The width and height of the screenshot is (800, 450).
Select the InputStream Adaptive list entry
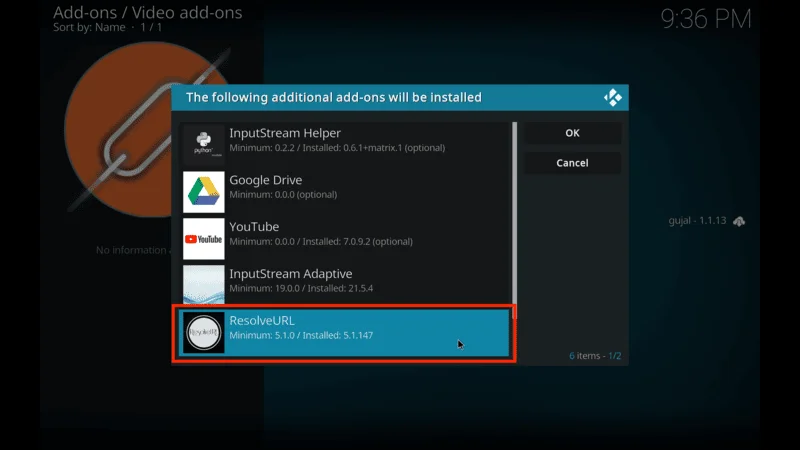click(345, 284)
